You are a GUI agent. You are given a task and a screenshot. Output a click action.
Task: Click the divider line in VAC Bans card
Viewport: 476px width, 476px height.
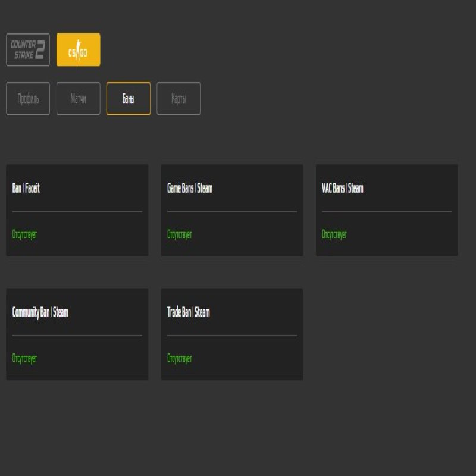[x=387, y=211]
